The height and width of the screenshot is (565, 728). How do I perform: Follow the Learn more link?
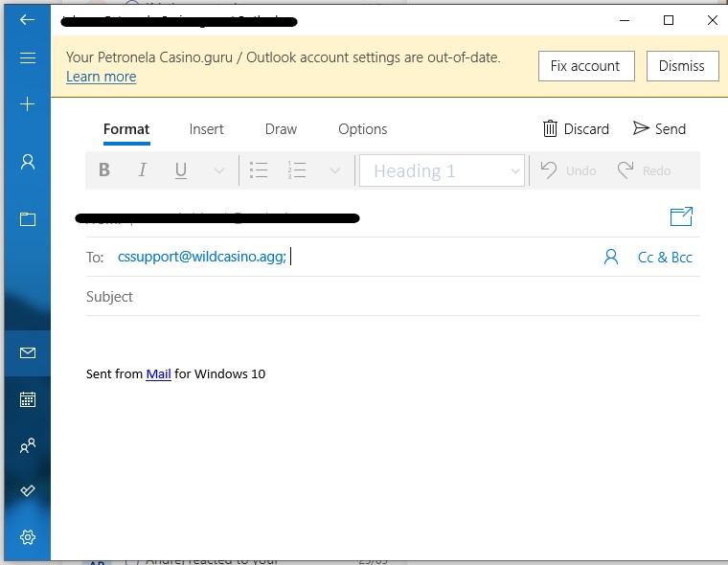[x=101, y=77]
